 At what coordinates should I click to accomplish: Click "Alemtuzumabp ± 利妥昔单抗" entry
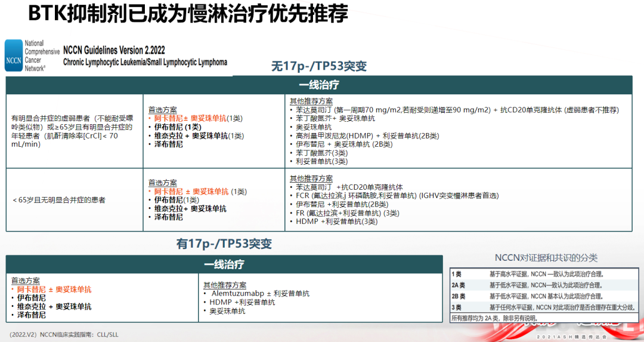[x=261, y=294]
